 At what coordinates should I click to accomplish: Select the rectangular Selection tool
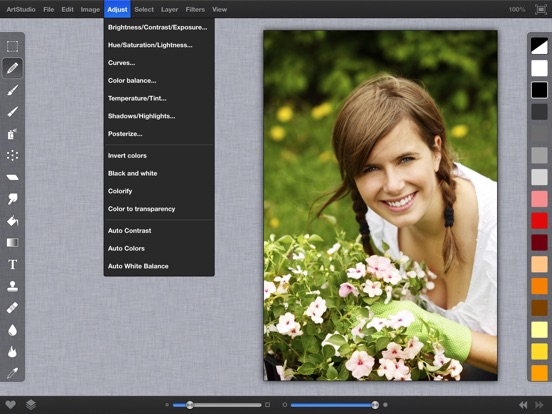12,46
